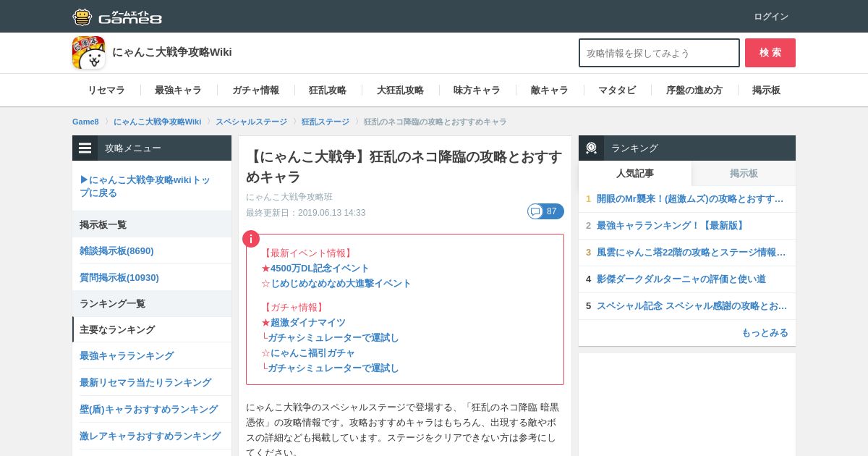Click the 【最新イベント情報】 heading
The image size is (868, 456).
coord(307,253)
